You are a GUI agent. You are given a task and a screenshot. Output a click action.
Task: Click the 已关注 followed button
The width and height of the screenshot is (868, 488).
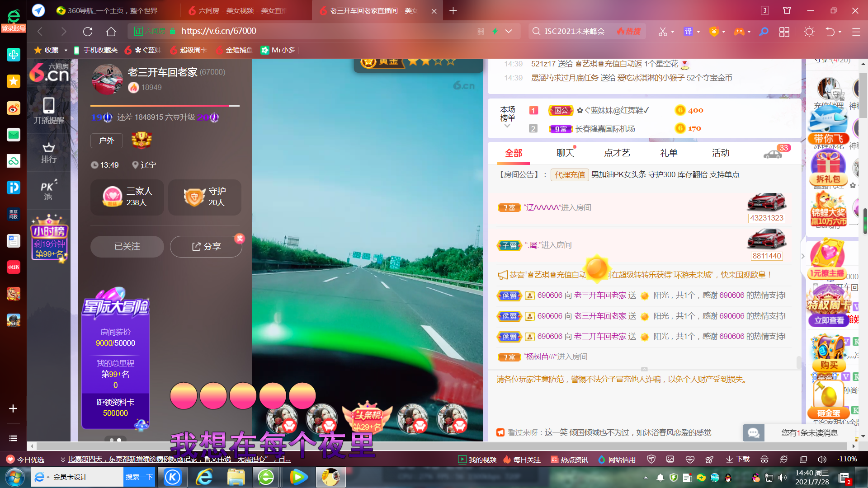(x=127, y=246)
